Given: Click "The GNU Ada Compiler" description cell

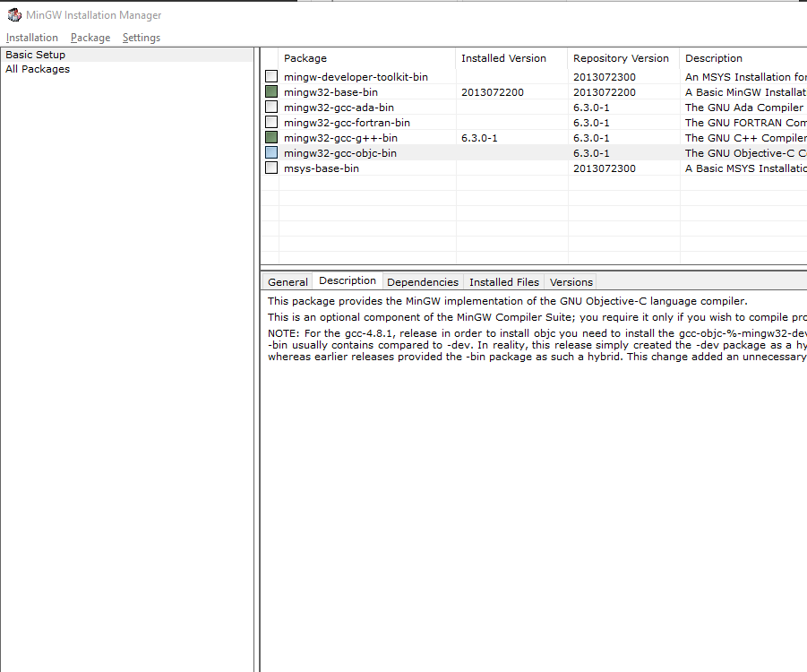Looking at the screenshot, I should (744, 108).
